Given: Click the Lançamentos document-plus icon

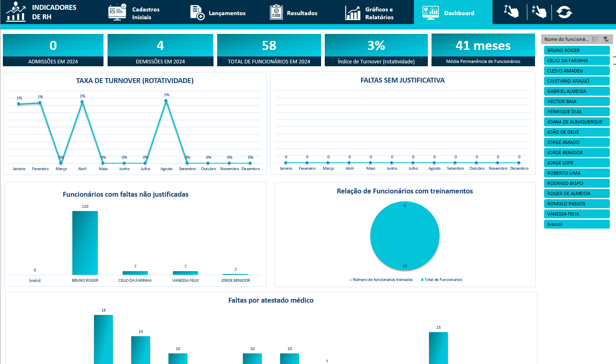Looking at the screenshot, I should click(197, 13).
